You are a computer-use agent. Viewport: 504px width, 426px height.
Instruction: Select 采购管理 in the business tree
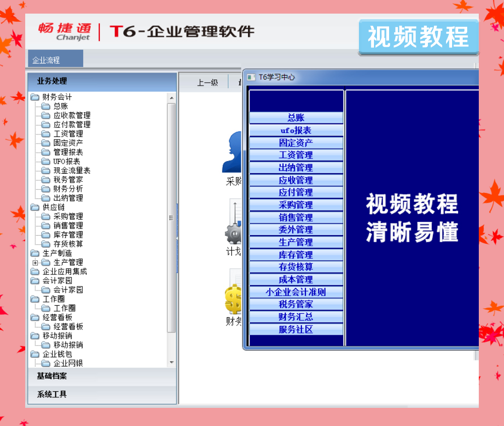[68, 217]
